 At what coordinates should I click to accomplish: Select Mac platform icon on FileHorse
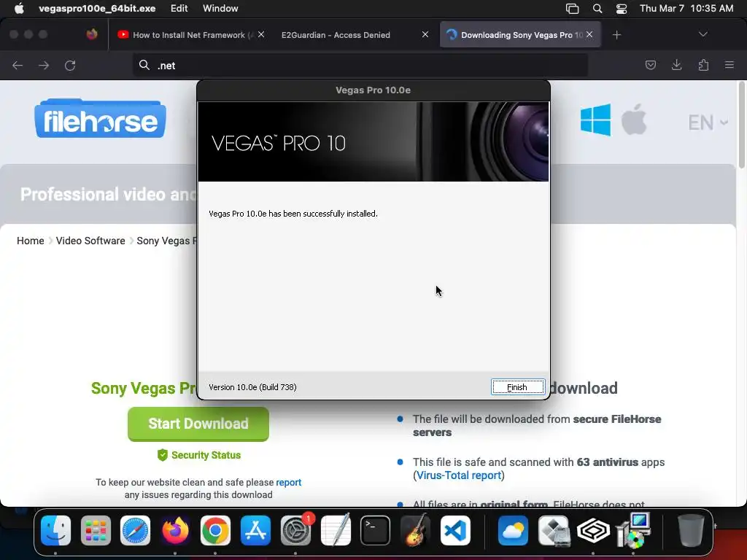(x=634, y=119)
